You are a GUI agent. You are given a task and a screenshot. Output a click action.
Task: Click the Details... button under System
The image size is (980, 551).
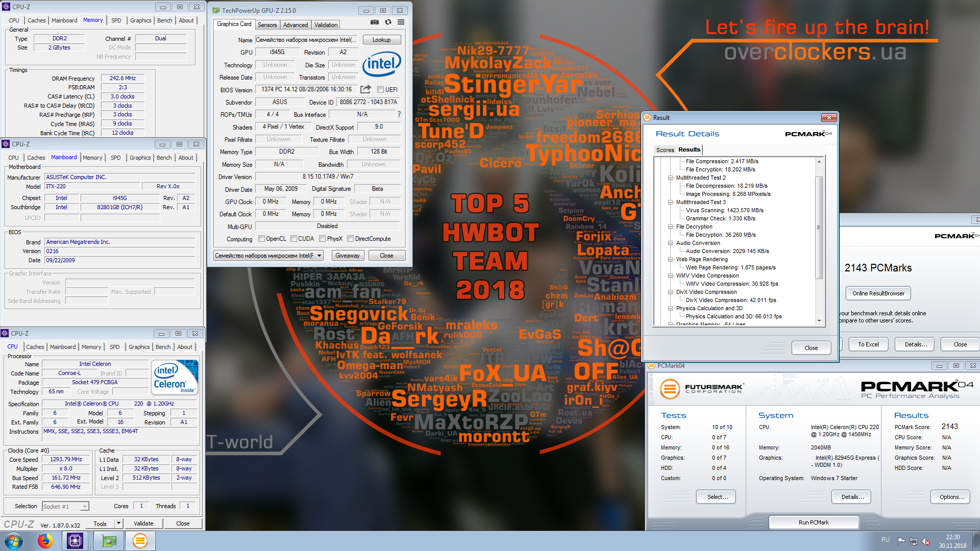852,497
